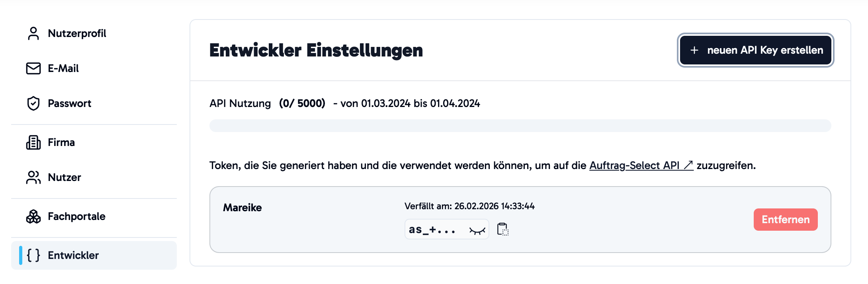
Task: Copy the Mareike token to clipboard
Action: coord(503,230)
